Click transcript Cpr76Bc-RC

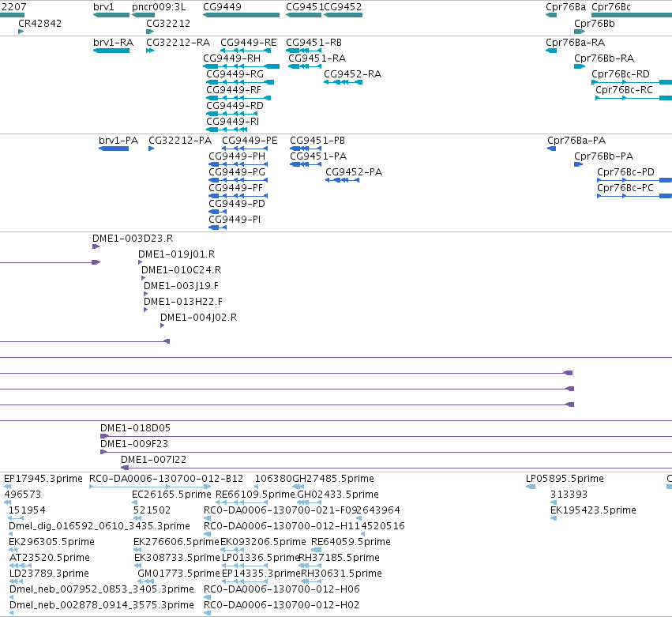pyautogui.click(x=624, y=90)
